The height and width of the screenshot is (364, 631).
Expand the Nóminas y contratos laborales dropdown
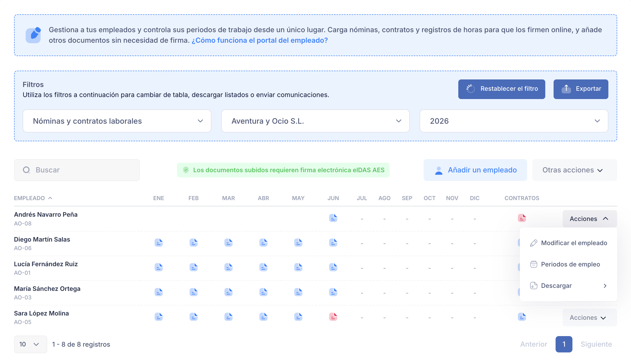[x=117, y=121]
